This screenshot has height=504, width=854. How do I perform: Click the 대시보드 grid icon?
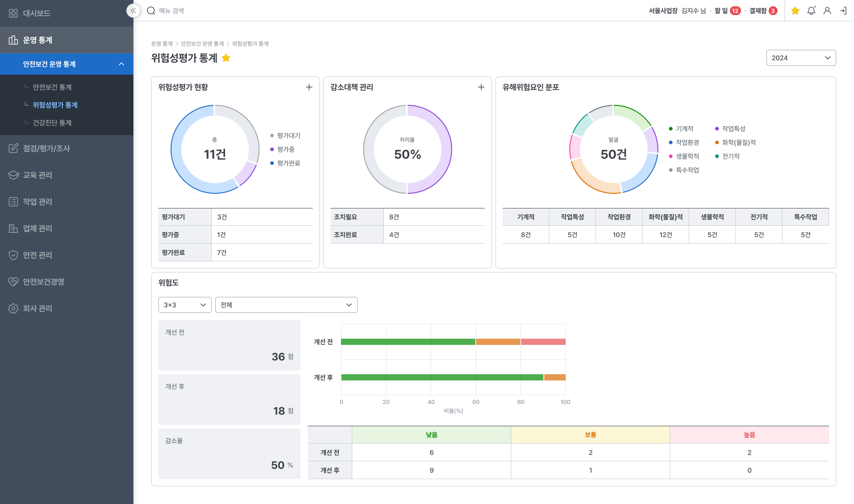pyautogui.click(x=13, y=13)
